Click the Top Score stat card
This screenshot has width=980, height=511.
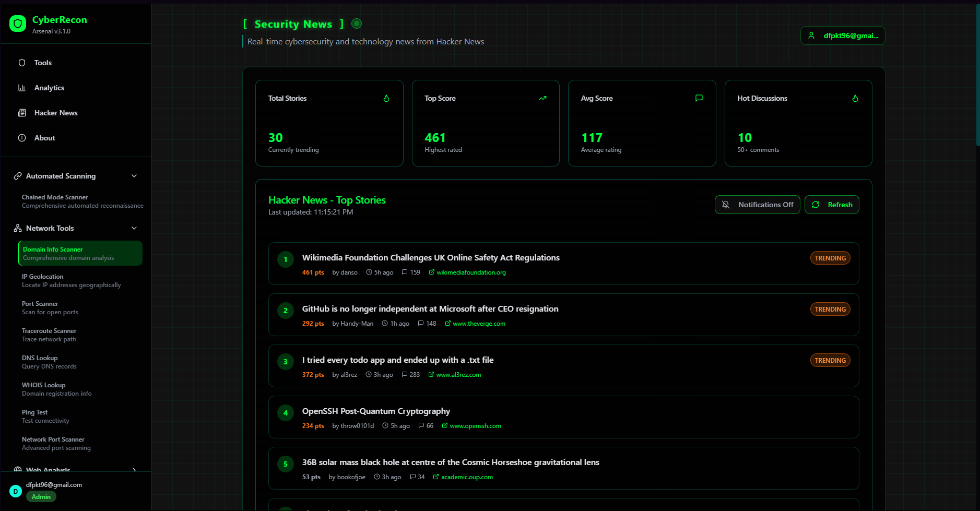[x=486, y=123]
